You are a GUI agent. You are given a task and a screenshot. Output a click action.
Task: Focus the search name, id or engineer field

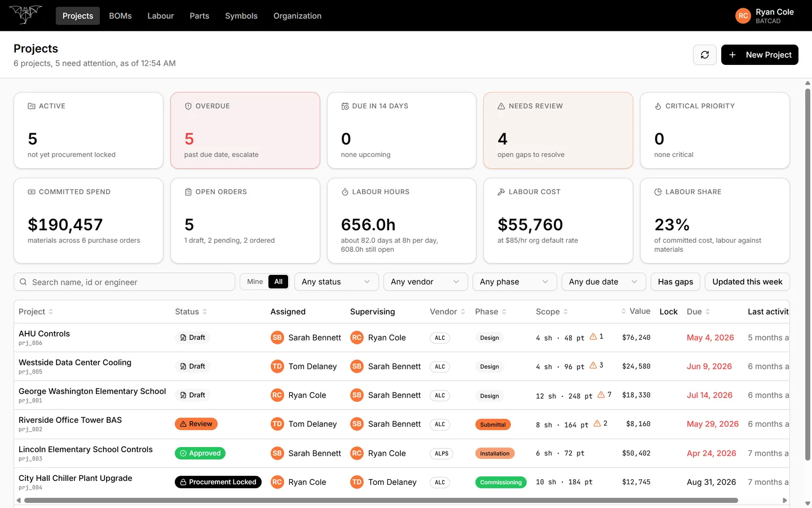[124, 282]
